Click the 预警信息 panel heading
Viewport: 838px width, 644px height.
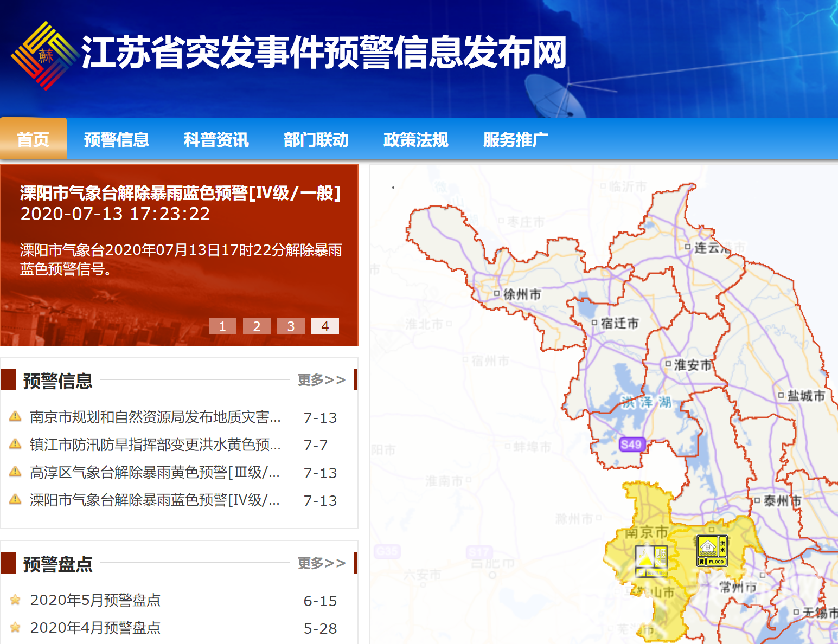pyautogui.click(x=57, y=381)
